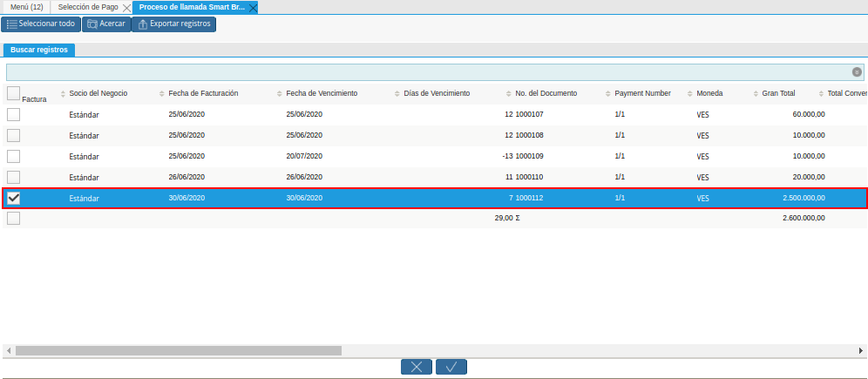
Task: Click the Factura column header
Action: [34, 99]
